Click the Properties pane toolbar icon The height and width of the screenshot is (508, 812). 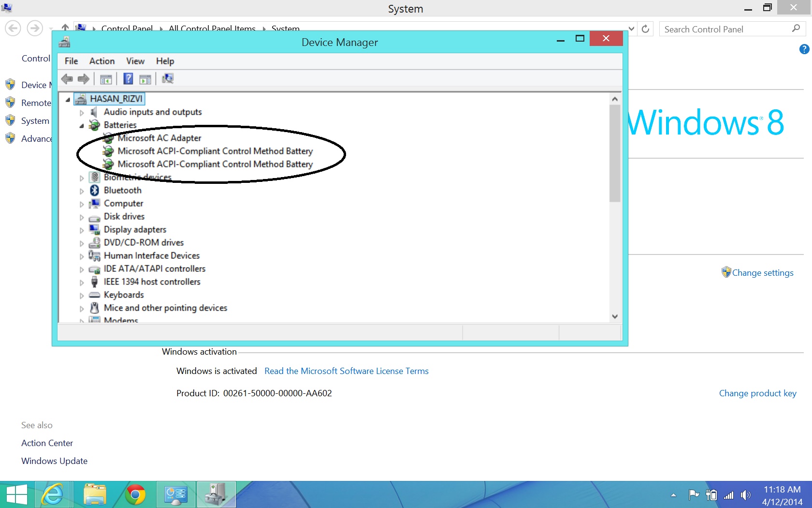(x=145, y=79)
